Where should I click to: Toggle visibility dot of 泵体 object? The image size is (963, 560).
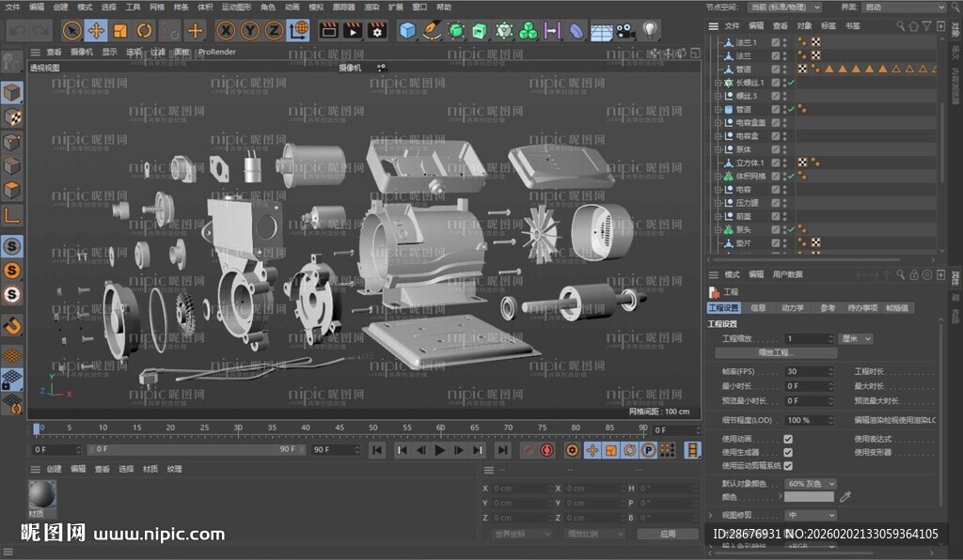[x=782, y=148]
